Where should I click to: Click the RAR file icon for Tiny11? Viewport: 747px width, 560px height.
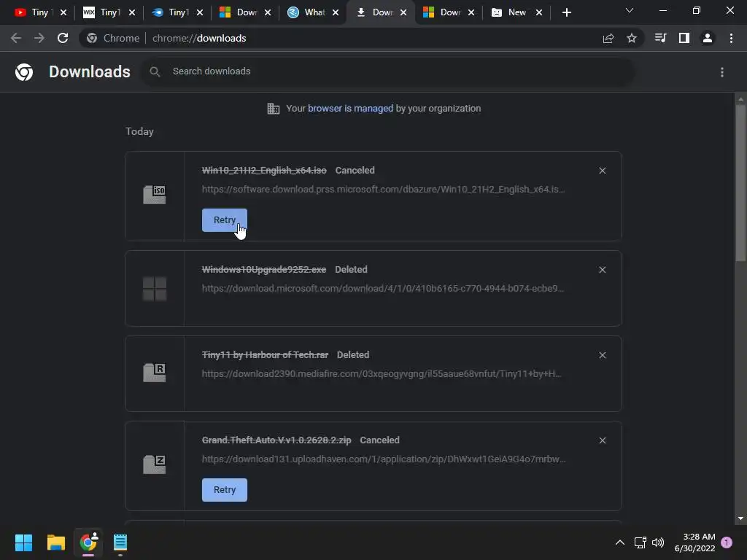tap(155, 373)
